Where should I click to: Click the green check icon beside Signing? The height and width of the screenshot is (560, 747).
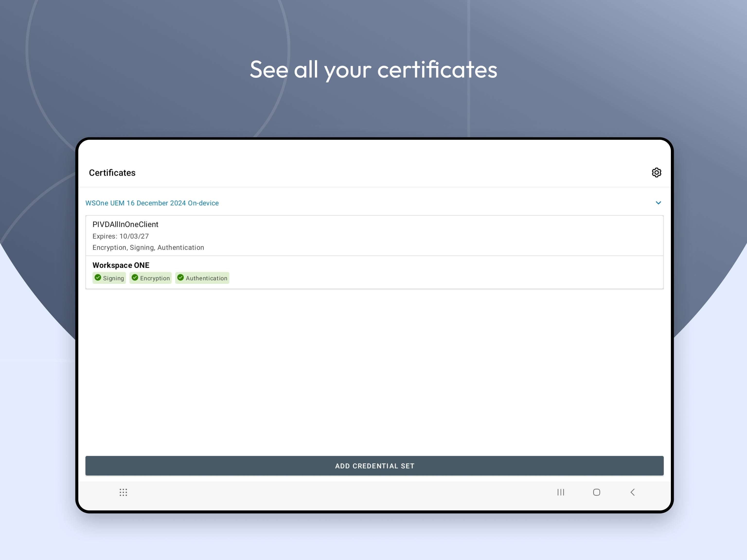pyautogui.click(x=98, y=278)
